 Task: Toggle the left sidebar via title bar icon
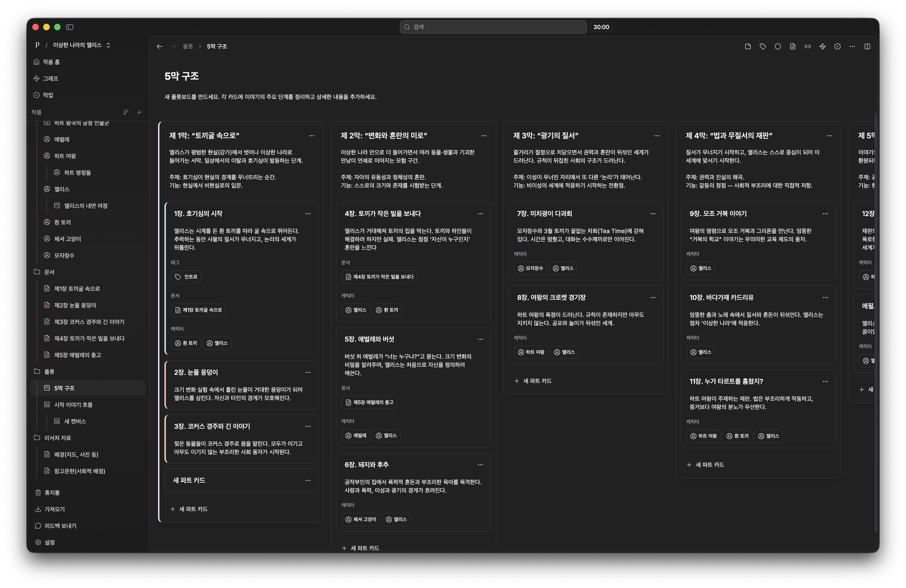tap(70, 27)
